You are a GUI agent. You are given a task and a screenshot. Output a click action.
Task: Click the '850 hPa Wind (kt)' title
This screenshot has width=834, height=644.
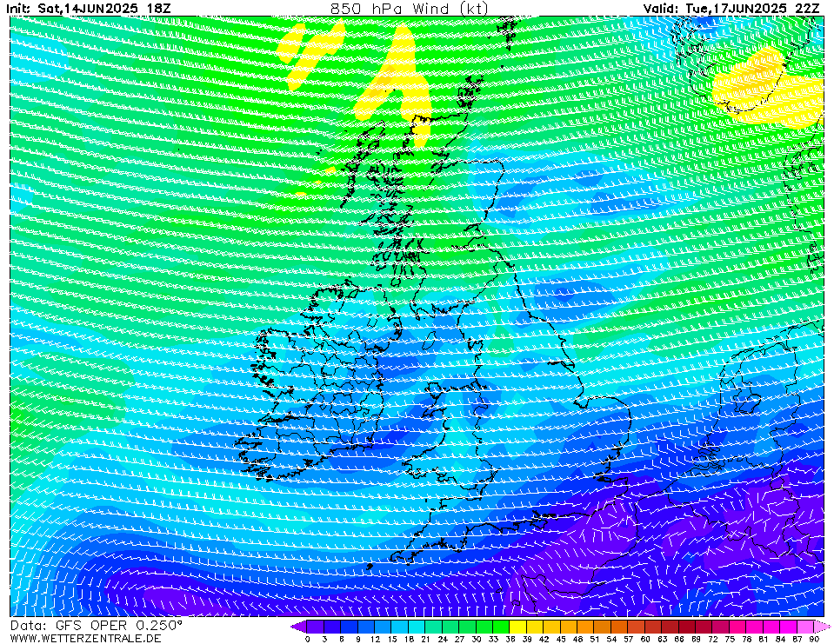409,8
